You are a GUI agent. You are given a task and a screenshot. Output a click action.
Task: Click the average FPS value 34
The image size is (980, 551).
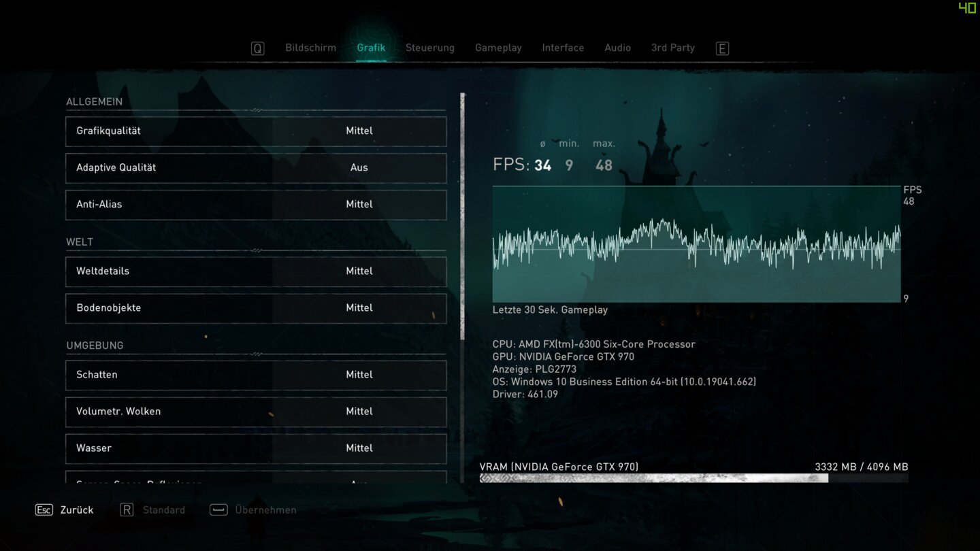click(x=542, y=165)
